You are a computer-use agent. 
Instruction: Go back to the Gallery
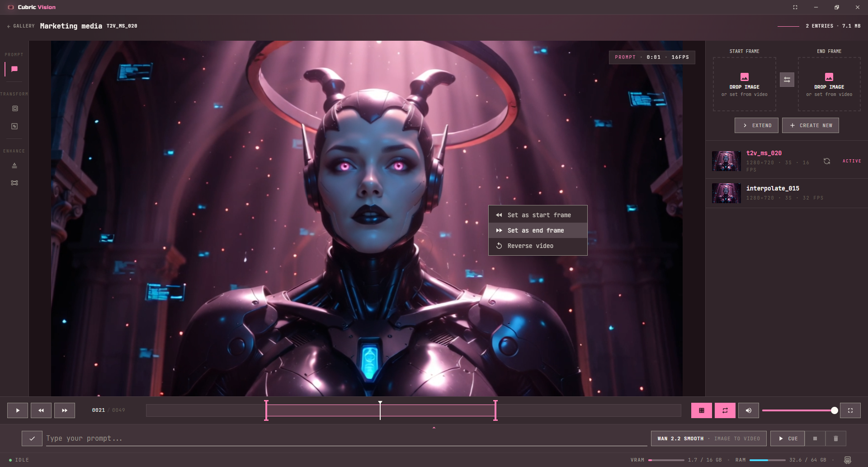pos(21,26)
